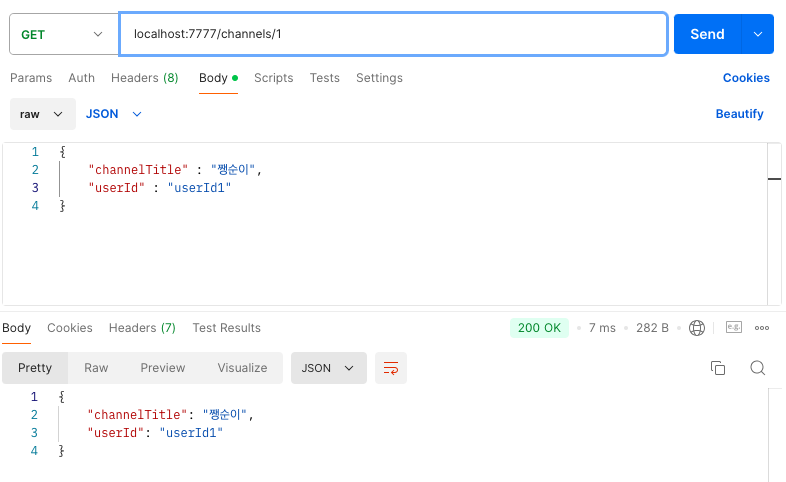Image resolution: width=786 pixels, height=482 pixels.
Task: Click the 200 OK status badge
Action: point(539,328)
